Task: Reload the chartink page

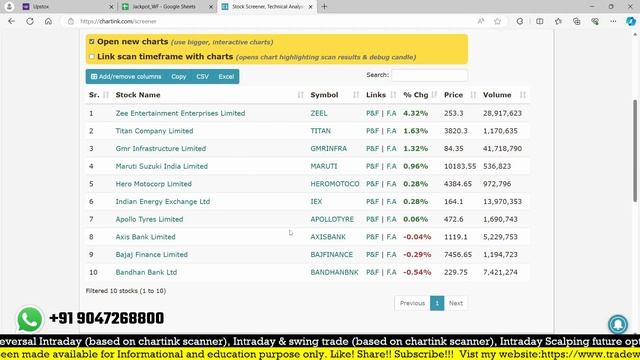Action: point(30,21)
